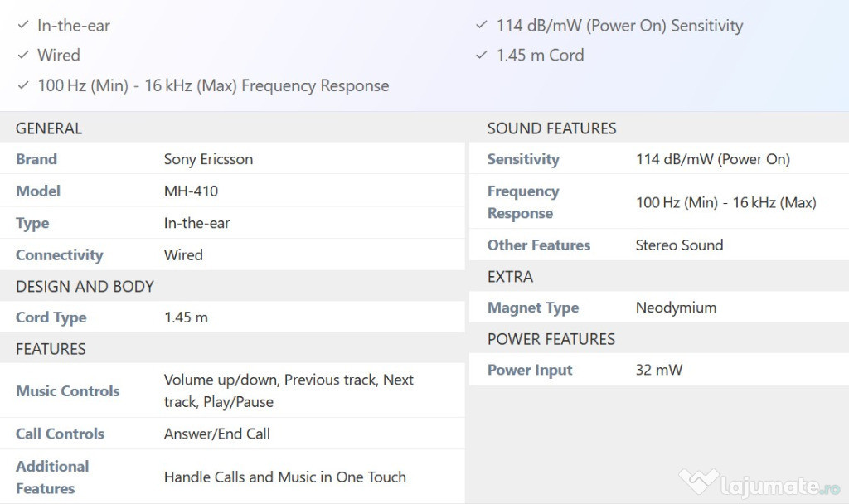Select the Neodymium value text

point(676,308)
